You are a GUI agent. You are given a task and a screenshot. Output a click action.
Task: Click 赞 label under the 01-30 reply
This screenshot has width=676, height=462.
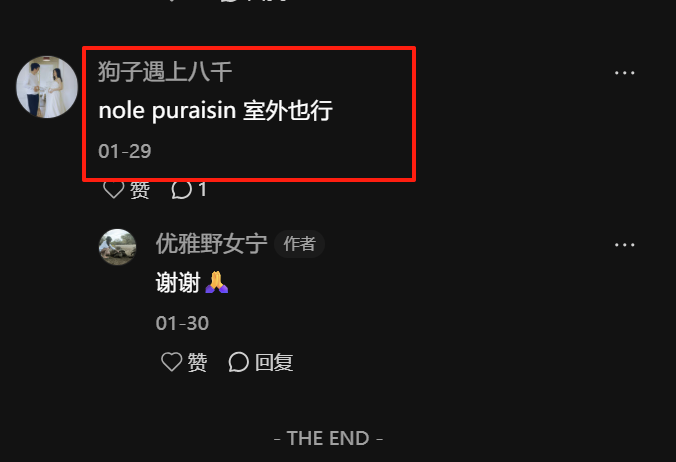pos(197,362)
